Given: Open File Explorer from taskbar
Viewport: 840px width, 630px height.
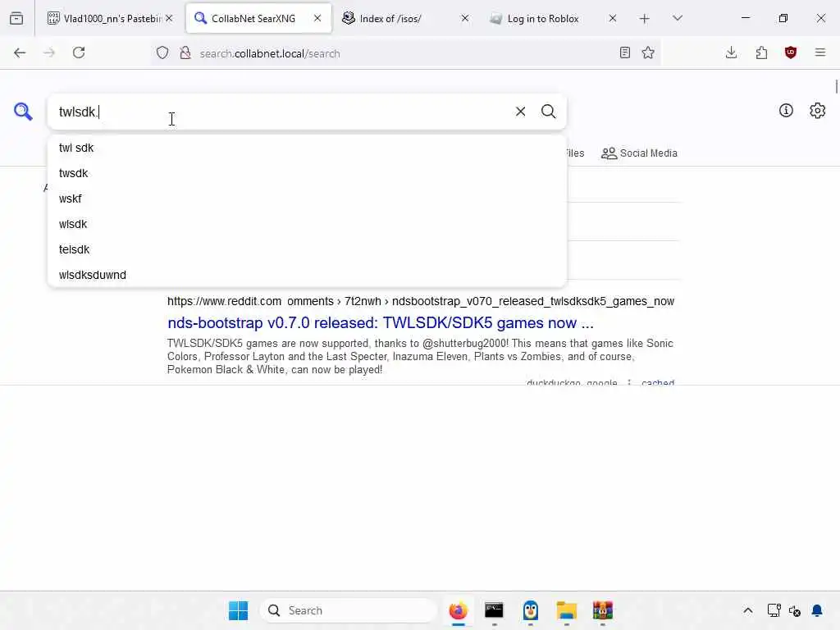Looking at the screenshot, I should pos(566,610).
